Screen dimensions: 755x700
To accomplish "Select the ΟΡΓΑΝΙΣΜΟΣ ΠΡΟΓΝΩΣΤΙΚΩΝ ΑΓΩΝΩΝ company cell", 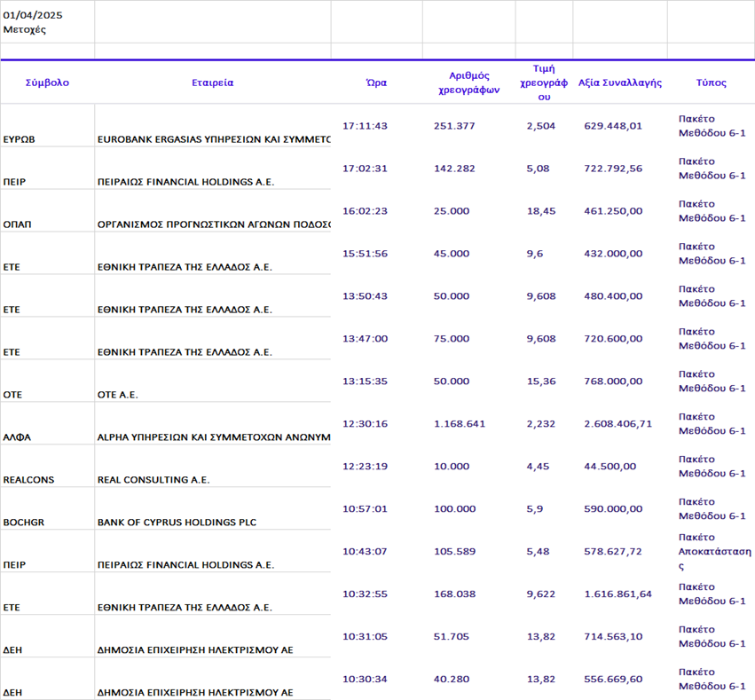I will click(214, 224).
